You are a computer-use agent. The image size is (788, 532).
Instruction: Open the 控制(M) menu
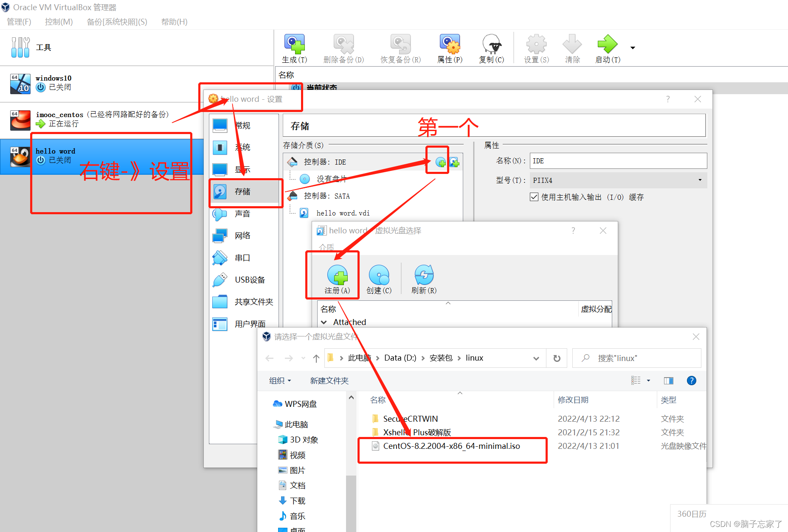[59, 22]
